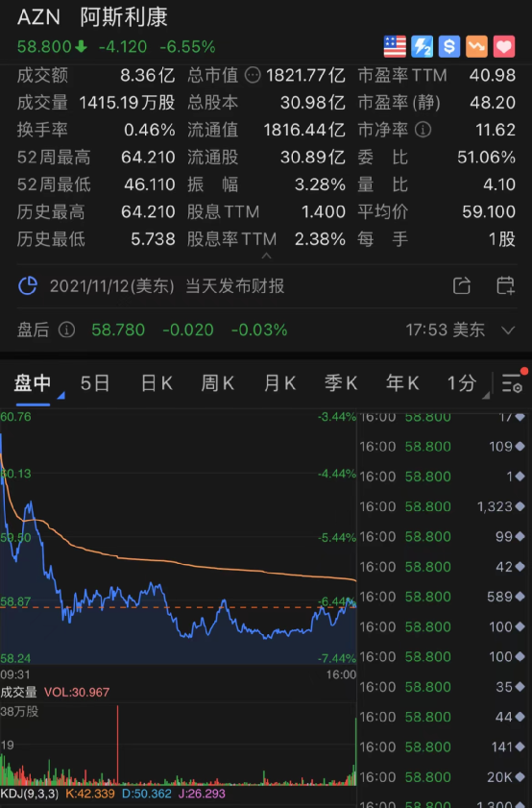This screenshot has width=532, height=808.
Task: Tap the after-hours price 58.780
Action: 118,330
